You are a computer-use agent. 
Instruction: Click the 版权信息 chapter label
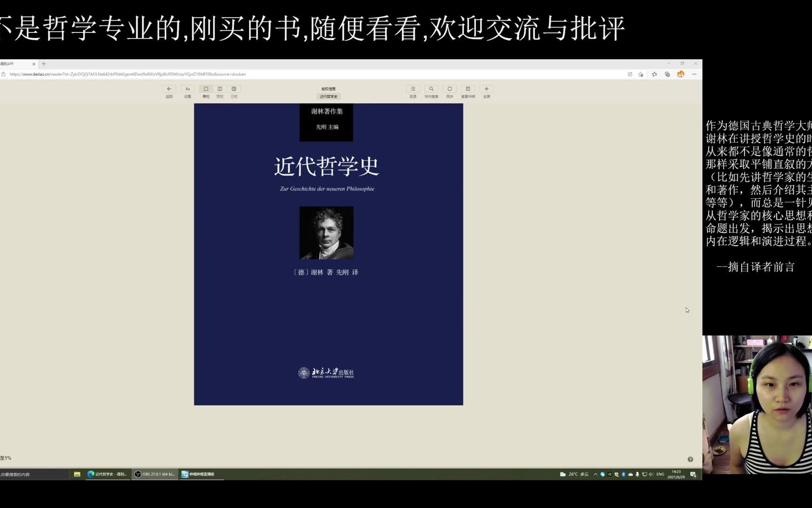point(328,89)
